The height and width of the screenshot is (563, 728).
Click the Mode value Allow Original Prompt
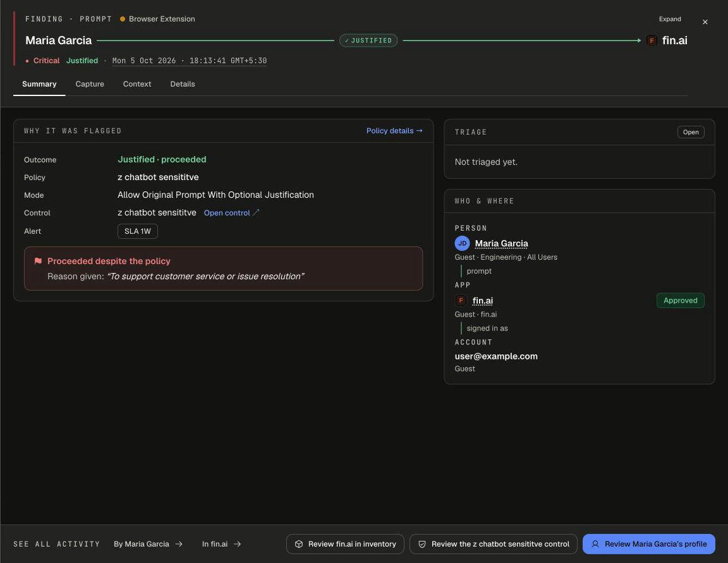click(216, 195)
